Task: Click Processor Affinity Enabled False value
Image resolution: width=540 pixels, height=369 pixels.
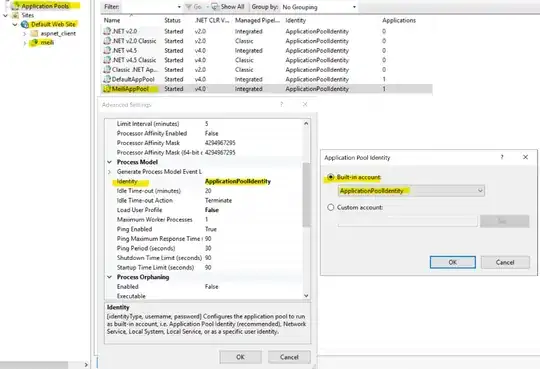Action: 211,133
